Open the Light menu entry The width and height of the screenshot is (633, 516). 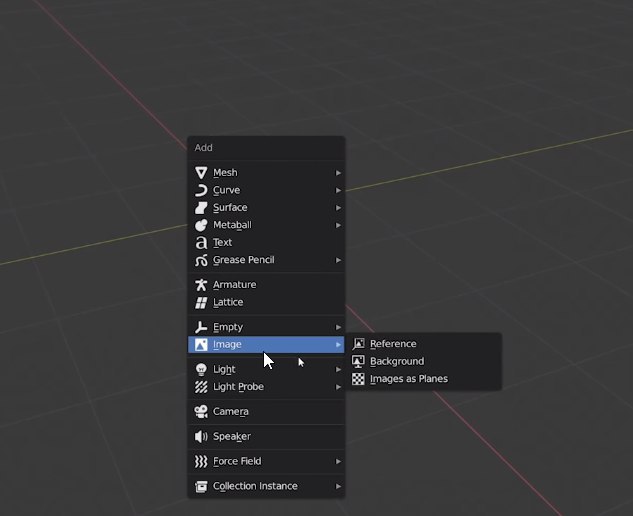tap(266, 369)
